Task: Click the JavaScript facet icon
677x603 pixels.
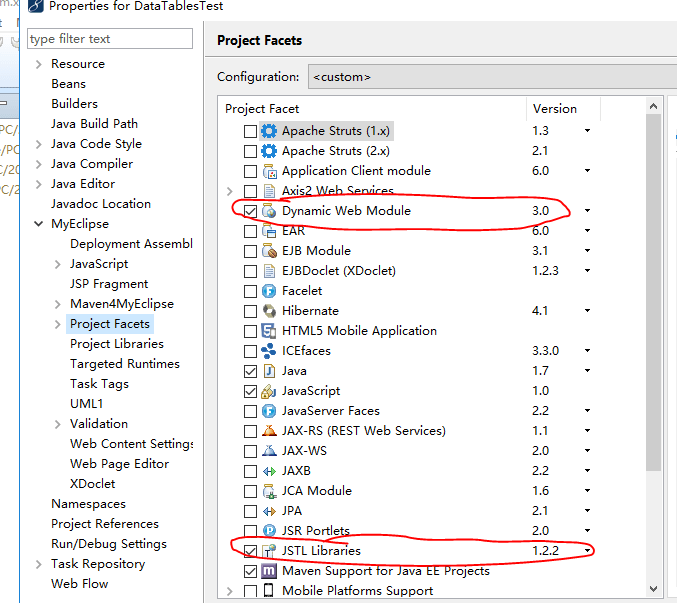Action: click(x=269, y=391)
